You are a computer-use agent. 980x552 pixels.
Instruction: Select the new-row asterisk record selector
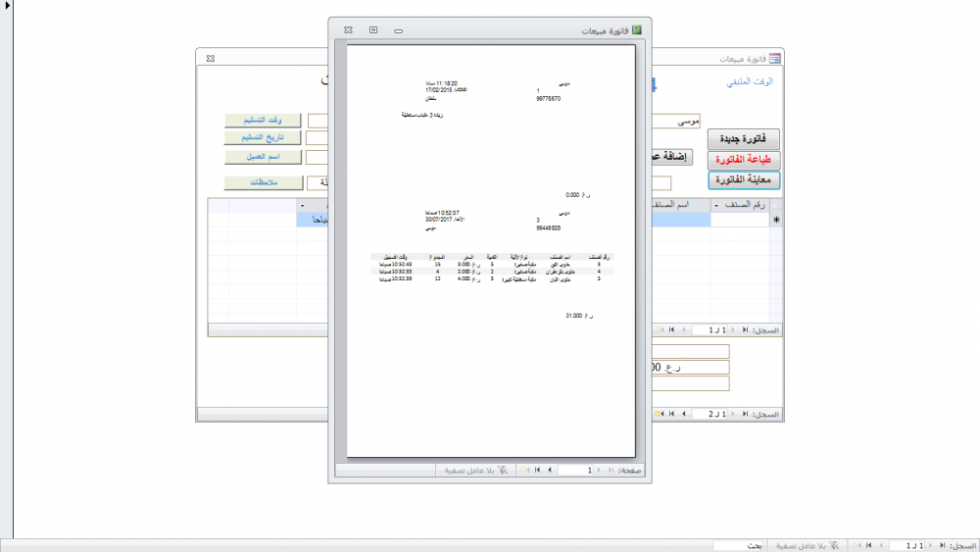[x=777, y=222]
